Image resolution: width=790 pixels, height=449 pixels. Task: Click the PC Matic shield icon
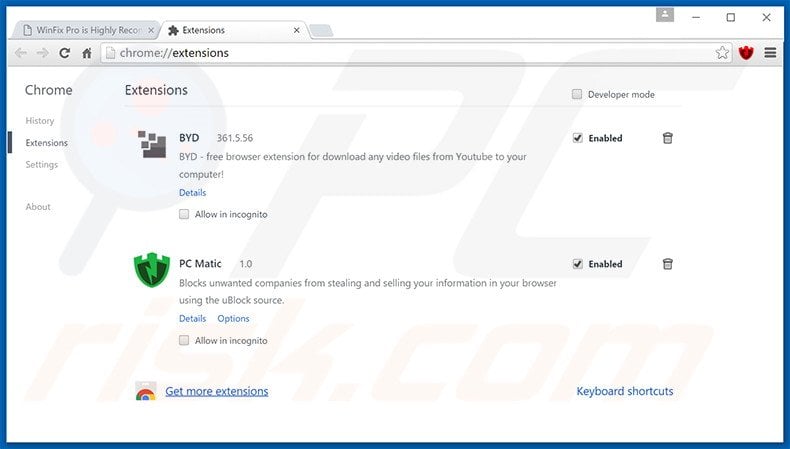coord(152,270)
